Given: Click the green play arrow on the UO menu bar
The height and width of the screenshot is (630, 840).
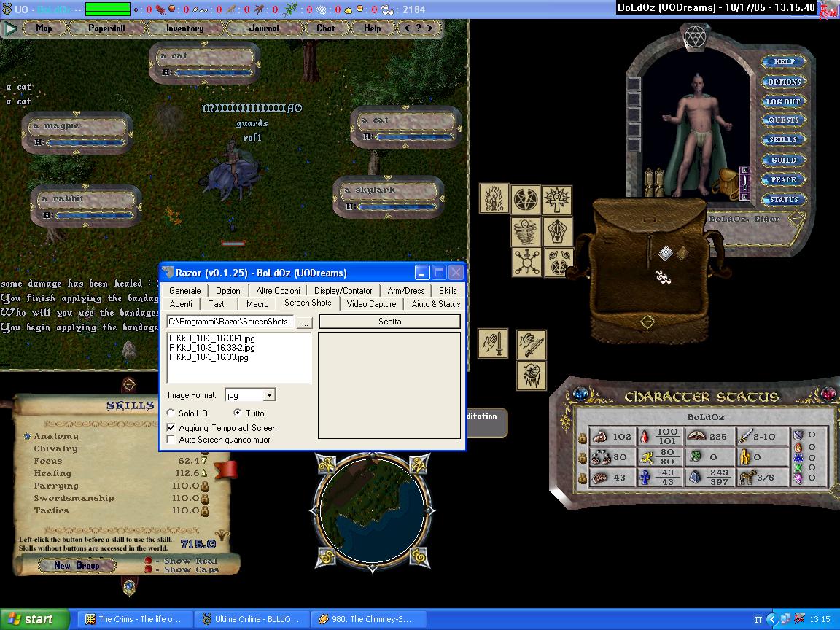Looking at the screenshot, I should [x=9, y=28].
